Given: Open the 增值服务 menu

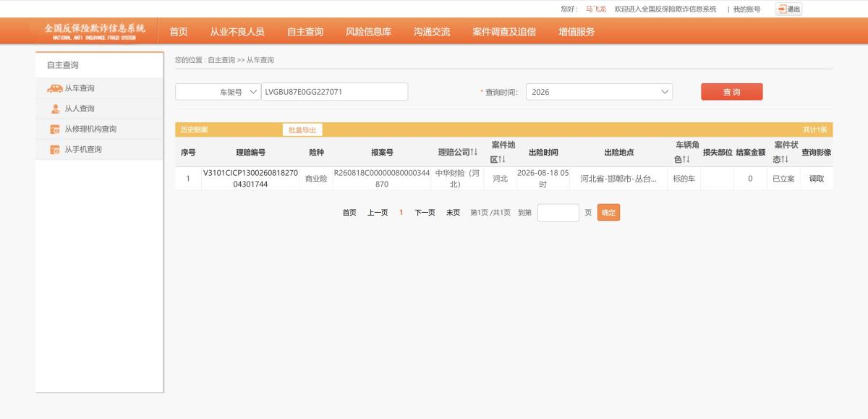Looking at the screenshot, I should click(576, 32).
